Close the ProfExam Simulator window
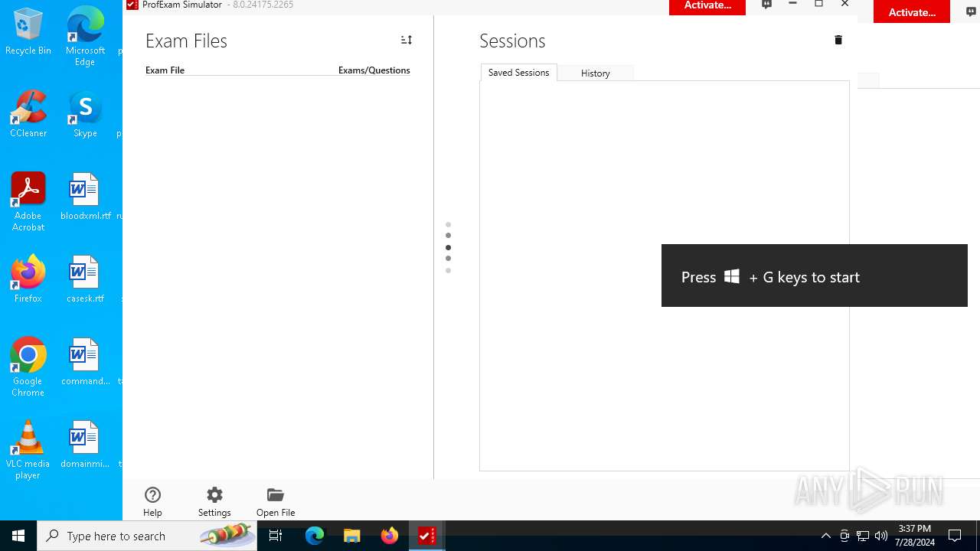980x551 pixels. [x=844, y=5]
